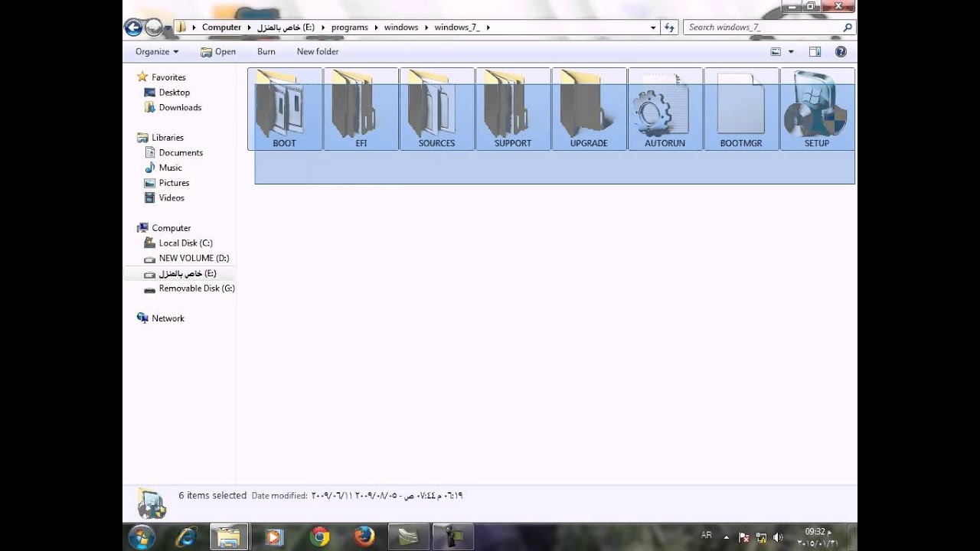The width and height of the screenshot is (980, 551).
Task: Click Computer in the address breadcrumb
Action: tap(221, 28)
